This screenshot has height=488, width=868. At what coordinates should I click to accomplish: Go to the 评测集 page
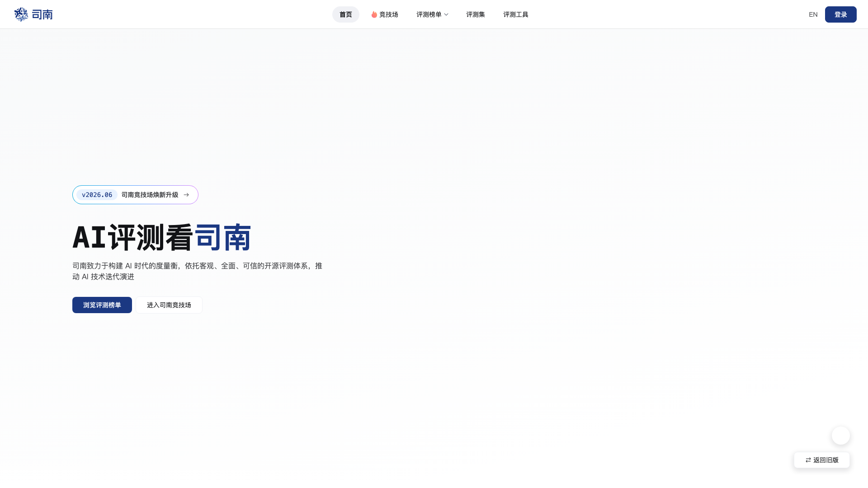476,14
